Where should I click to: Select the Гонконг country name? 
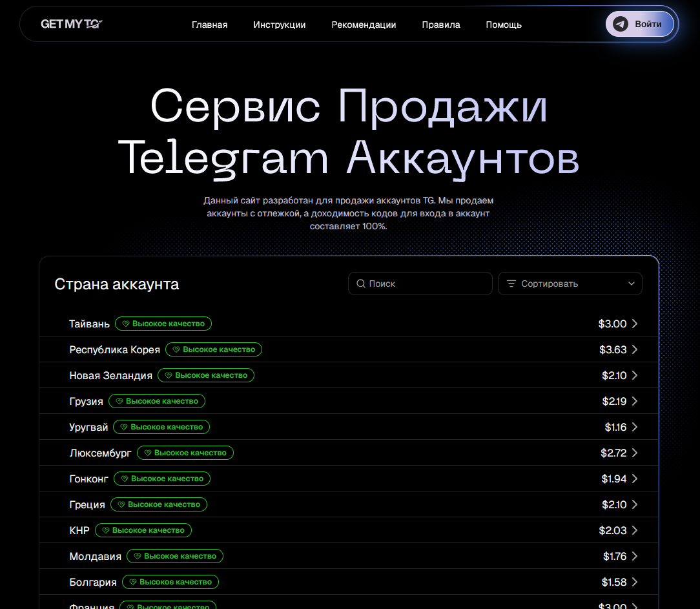click(89, 479)
